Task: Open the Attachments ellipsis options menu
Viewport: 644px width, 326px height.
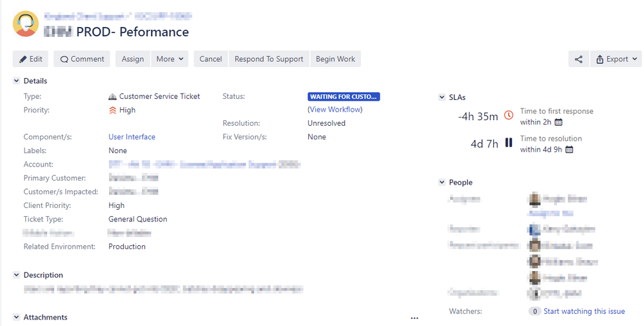Action: 415,318
